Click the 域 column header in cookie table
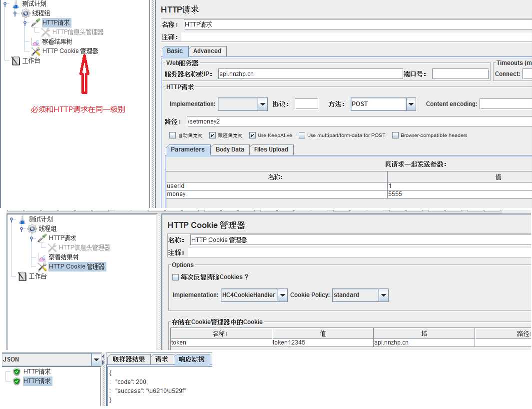 pos(424,333)
